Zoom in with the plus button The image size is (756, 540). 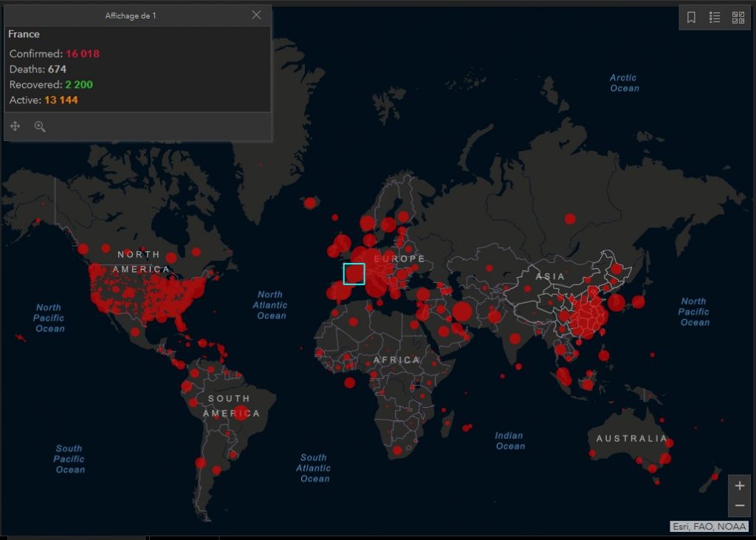pos(740,486)
